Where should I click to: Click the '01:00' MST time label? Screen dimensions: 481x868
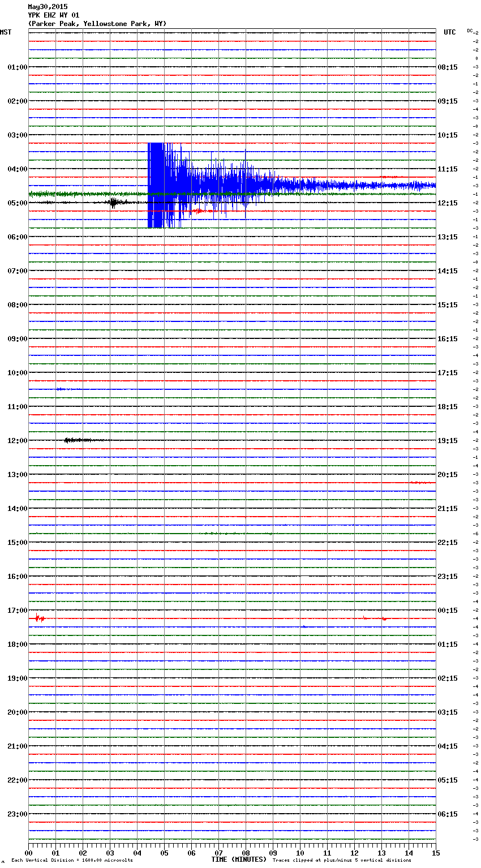[x=17, y=67]
